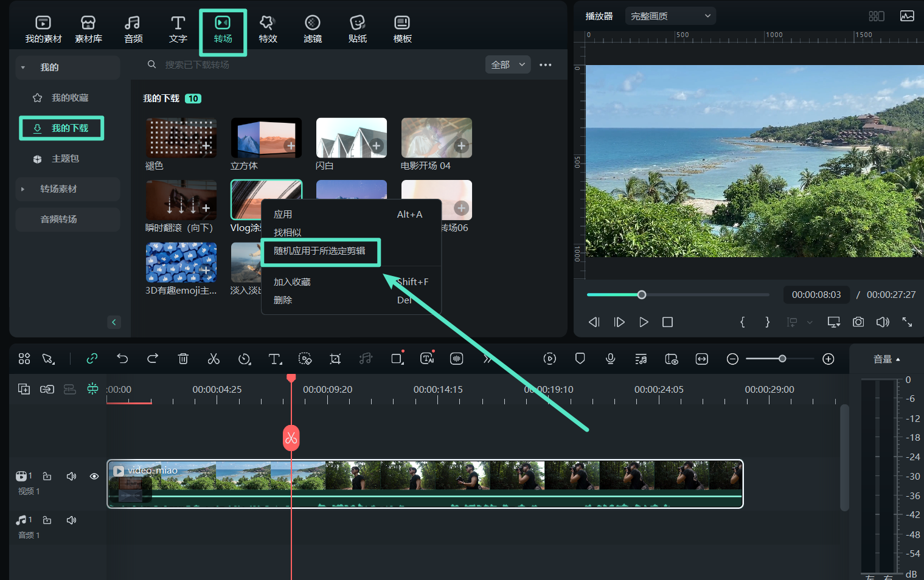Screen dimensions: 924x580
Task: Click the timeline zoom slider handle
Action: 782,359
